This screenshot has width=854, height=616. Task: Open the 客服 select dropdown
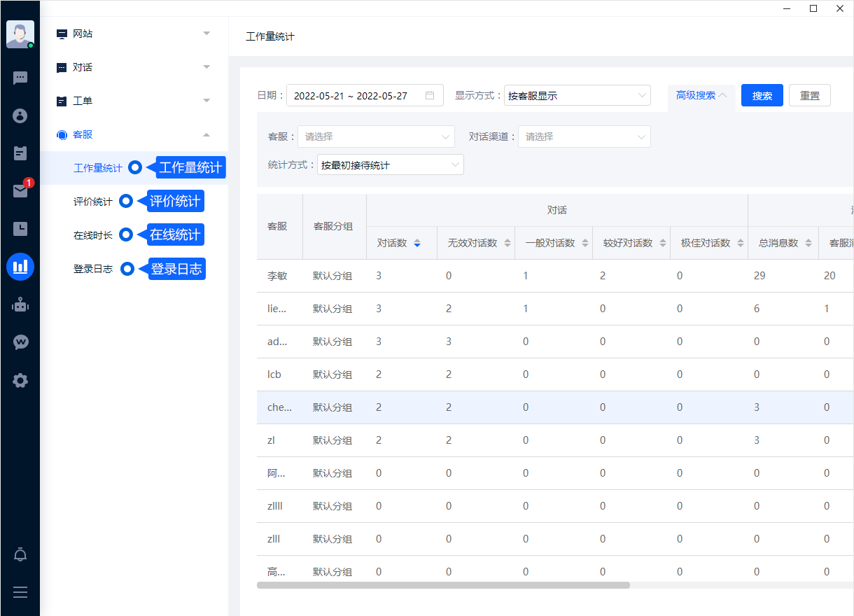coord(376,136)
